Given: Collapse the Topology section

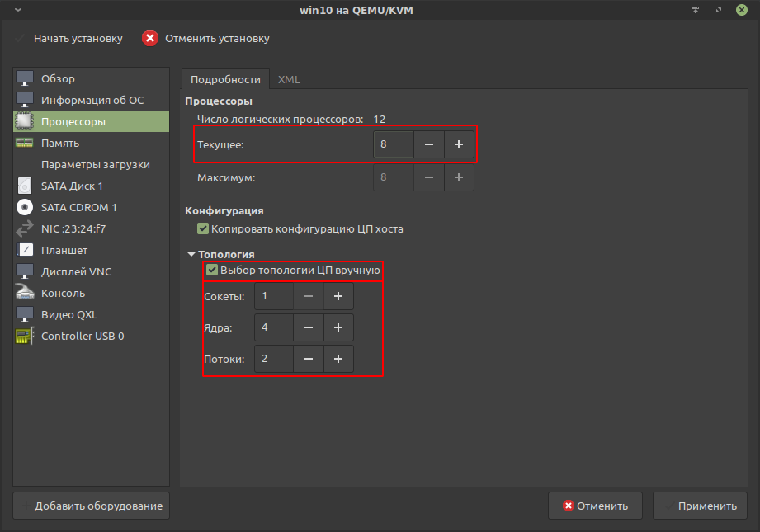Looking at the screenshot, I should coord(192,255).
